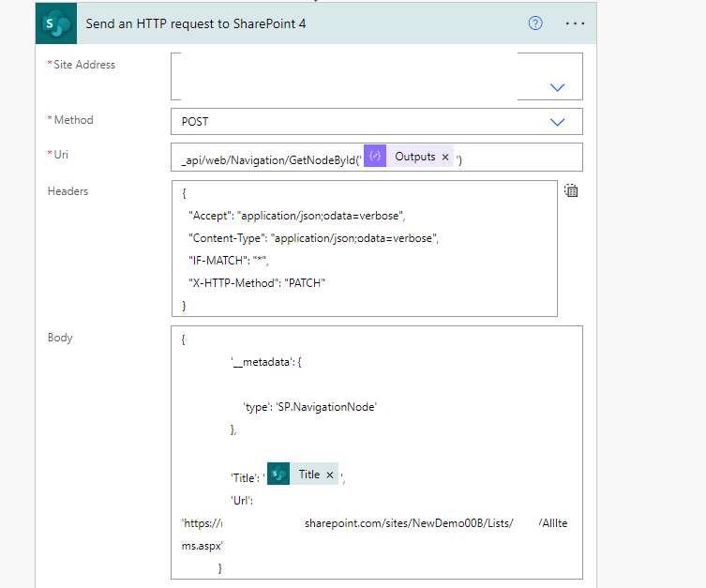The image size is (706, 588).
Task: Click the expression icon on Outputs token
Action: click(375, 156)
